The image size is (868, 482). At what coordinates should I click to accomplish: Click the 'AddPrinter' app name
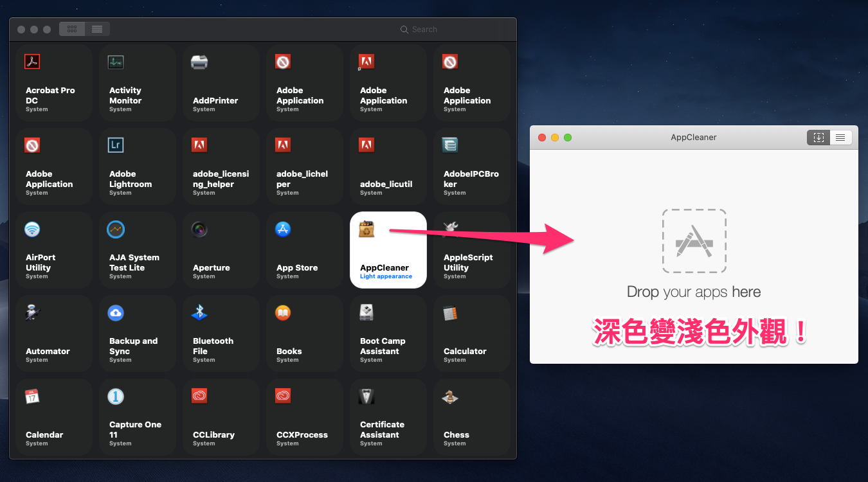[215, 100]
